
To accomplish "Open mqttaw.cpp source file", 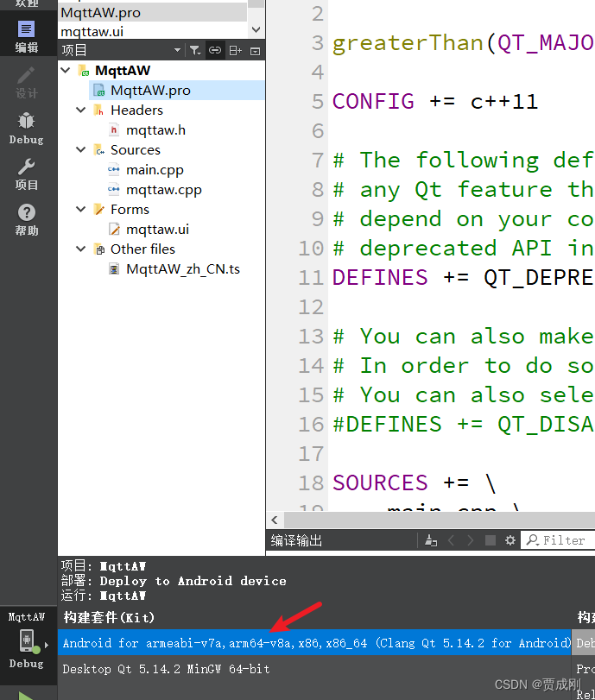I will tap(163, 189).
